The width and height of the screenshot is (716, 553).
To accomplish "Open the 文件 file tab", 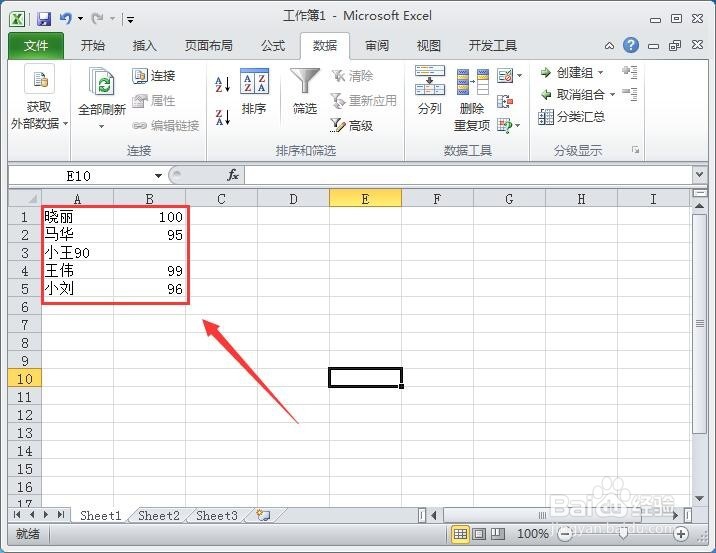I will [x=36, y=46].
